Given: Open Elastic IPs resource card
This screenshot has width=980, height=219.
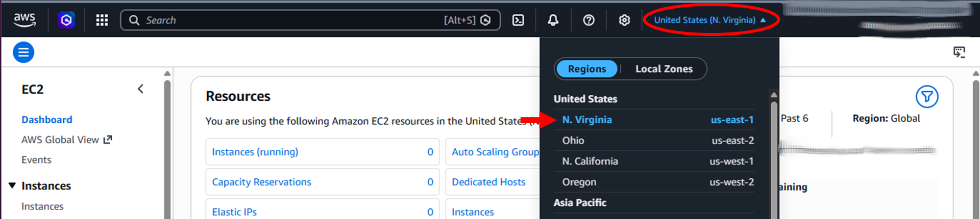Looking at the screenshot, I should coord(322,210).
